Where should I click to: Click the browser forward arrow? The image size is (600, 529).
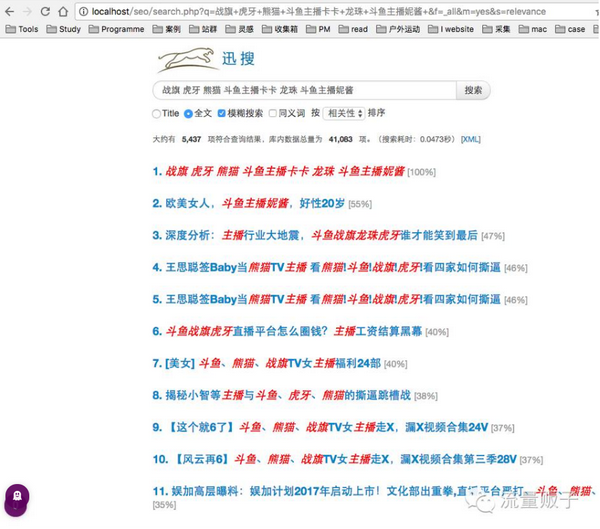tap(27, 11)
